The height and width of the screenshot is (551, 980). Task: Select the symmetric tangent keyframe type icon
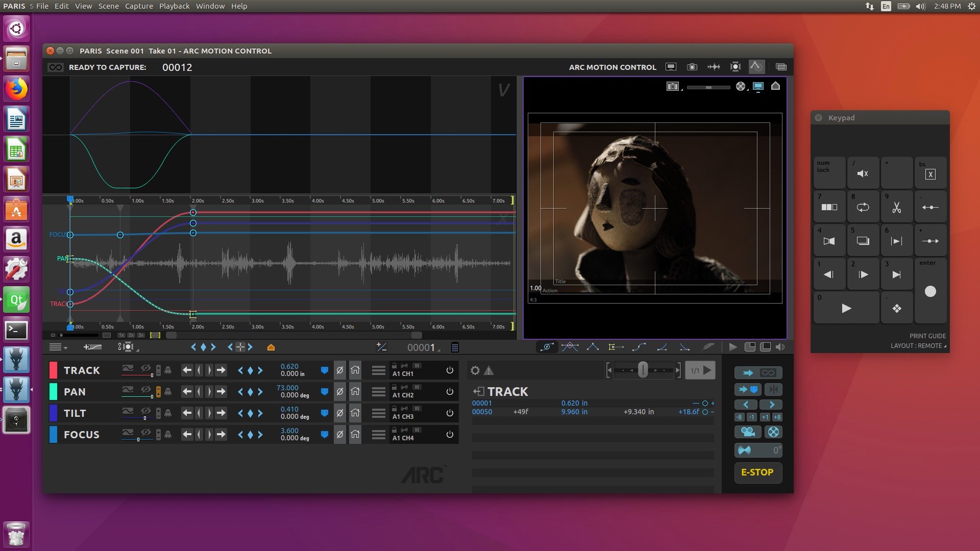point(570,347)
